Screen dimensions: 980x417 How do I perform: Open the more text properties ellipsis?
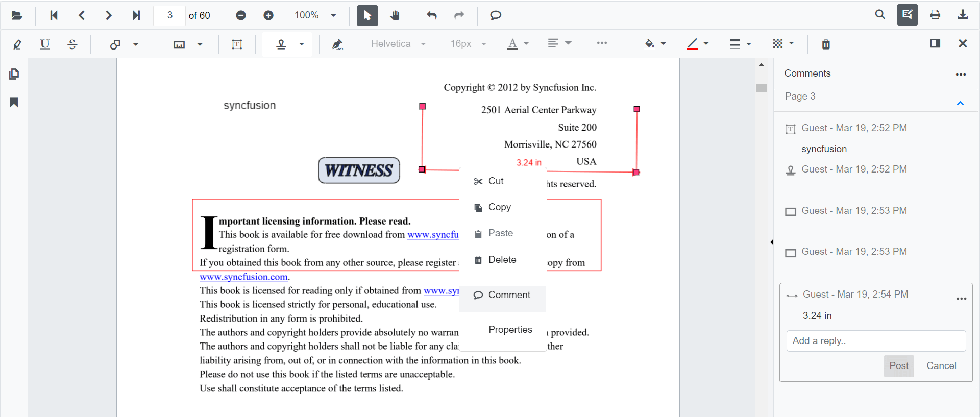pyautogui.click(x=602, y=43)
